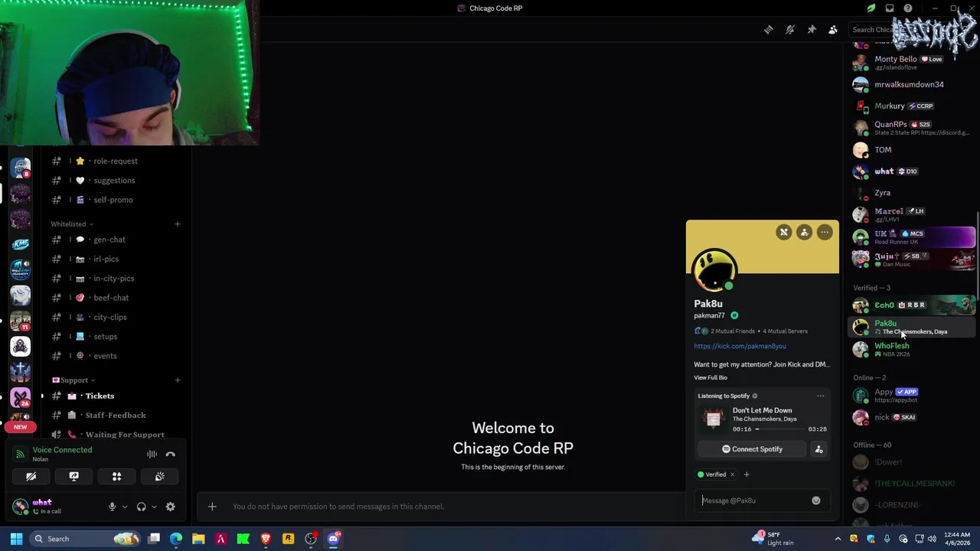View 4 Mutual Servers
Screen dimensions: 980x551
click(x=785, y=331)
